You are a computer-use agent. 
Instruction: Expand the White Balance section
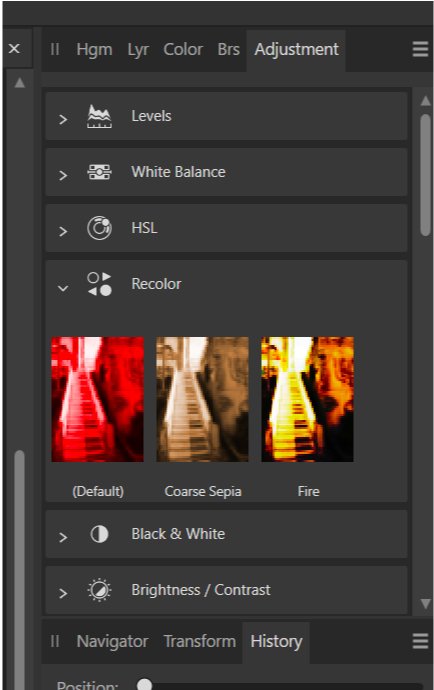tap(63, 175)
